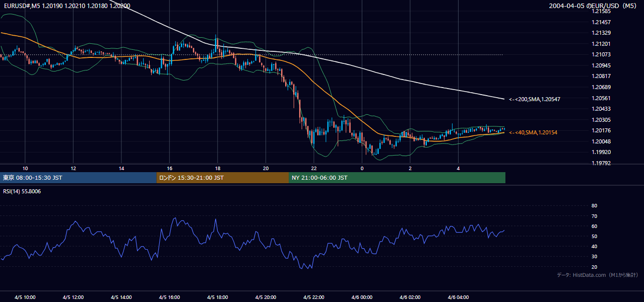Click the 4/5 22:00 date axis label

pyautogui.click(x=314, y=297)
